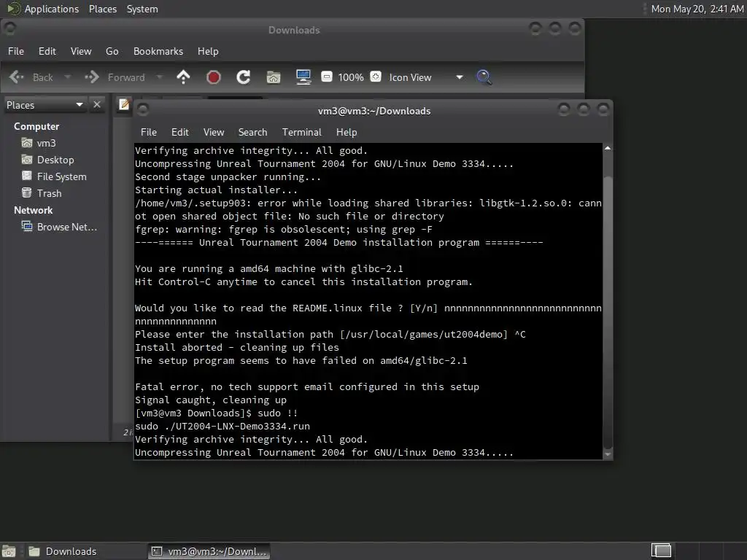Click the Trash bin icon

pyautogui.click(x=27, y=192)
